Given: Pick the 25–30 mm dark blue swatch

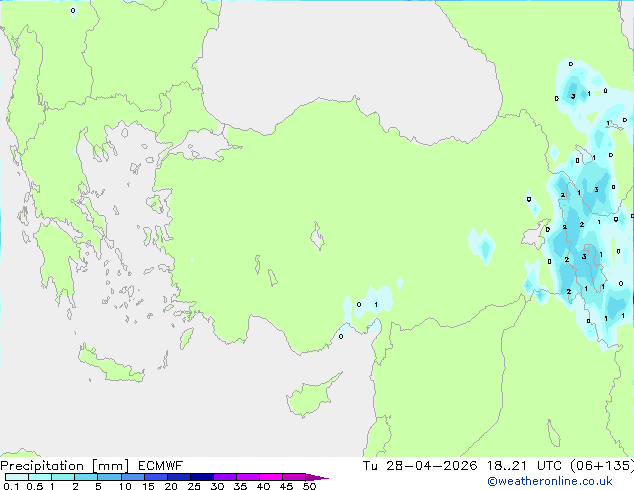Looking at the screenshot, I should (201, 477).
